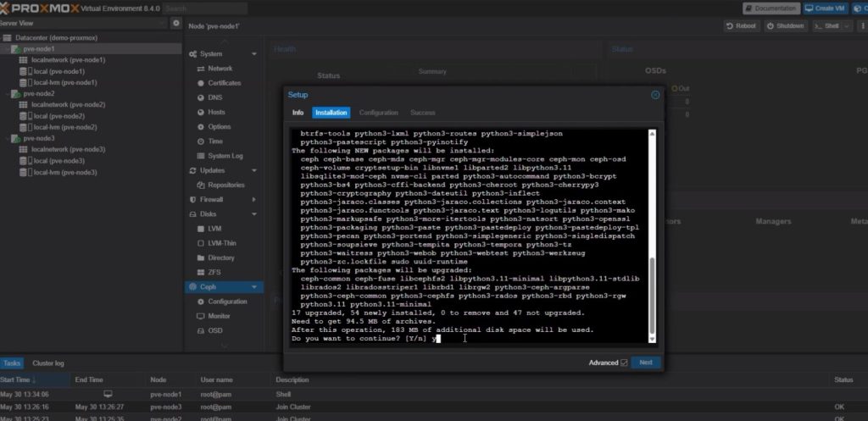Click the search field in header

coord(205,8)
